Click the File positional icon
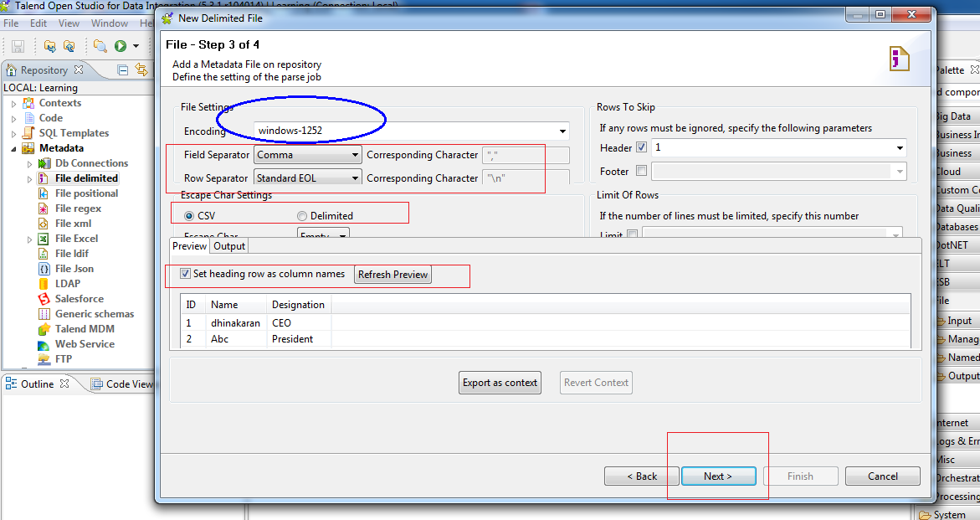The height and width of the screenshot is (520, 980). tap(44, 193)
